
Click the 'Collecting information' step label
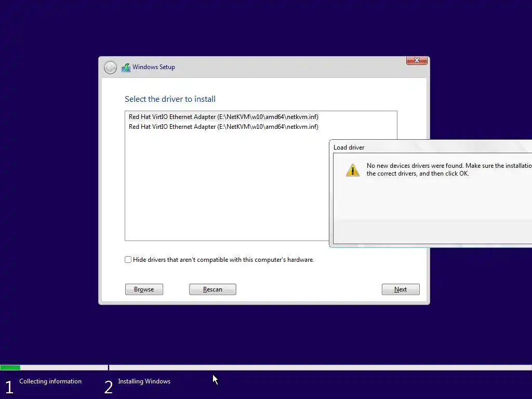click(x=50, y=381)
